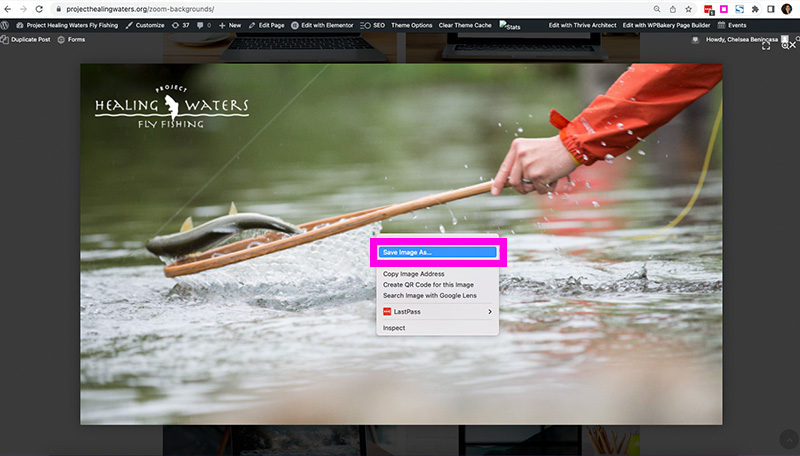Bookmark this page with the star
800x456 pixels.
point(689,9)
